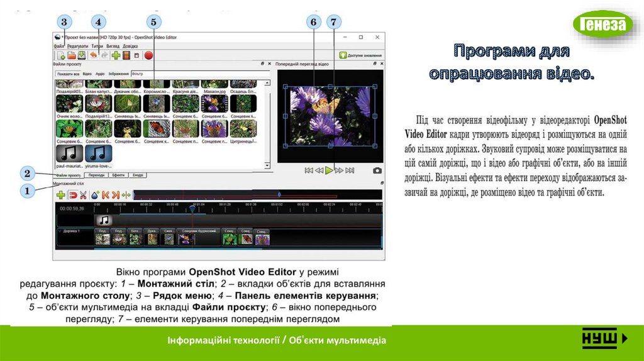Expand the Доріжка 1 track arrow
Image resolution: width=644 pixels, height=361 pixels.
tap(60, 231)
